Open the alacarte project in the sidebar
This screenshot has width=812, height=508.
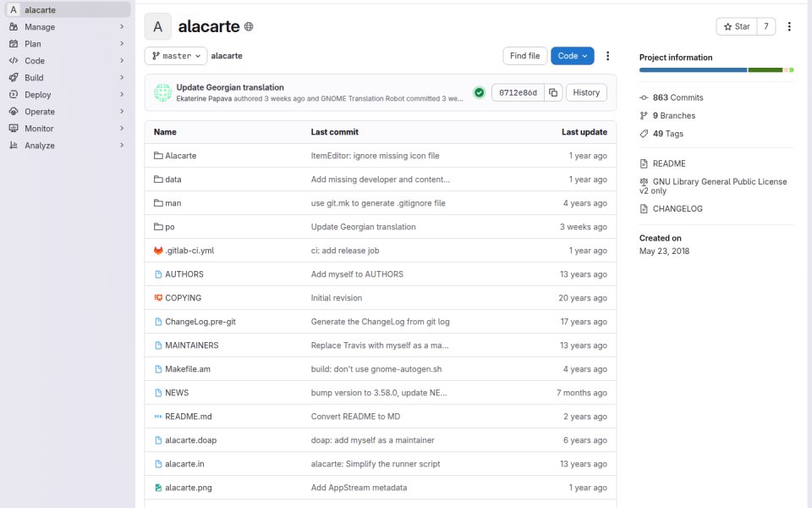(68, 10)
